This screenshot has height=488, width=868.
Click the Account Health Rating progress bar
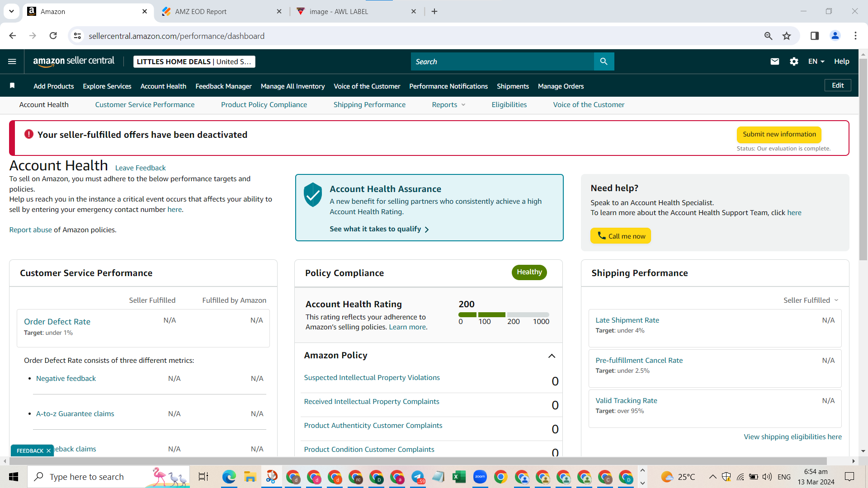(x=504, y=314)
